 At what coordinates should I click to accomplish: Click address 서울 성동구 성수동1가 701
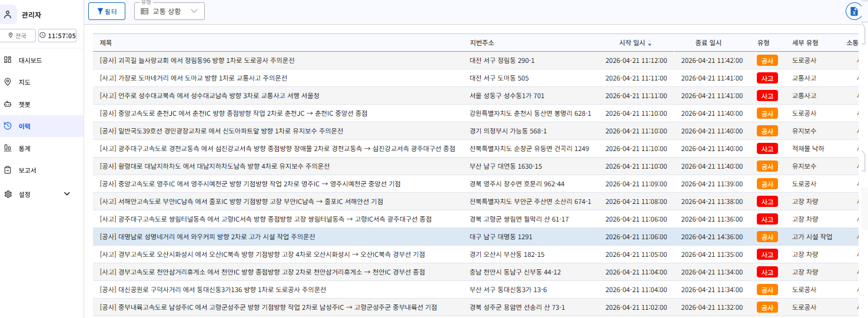[507, 96]
